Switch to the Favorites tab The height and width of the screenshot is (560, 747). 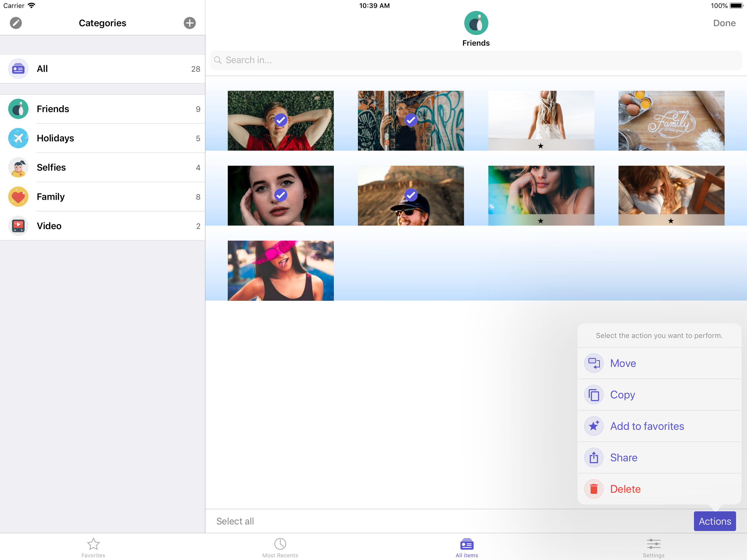coord(93,547)
